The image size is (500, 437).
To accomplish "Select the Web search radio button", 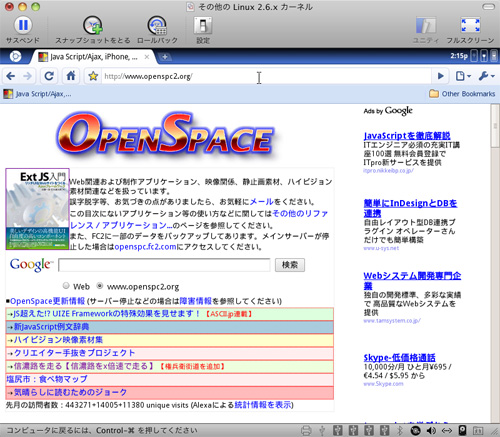I will [x=66, y=286].
